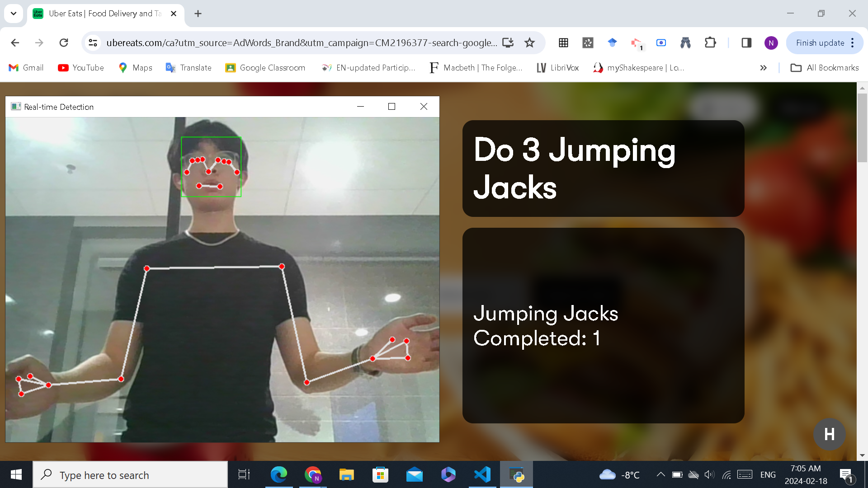
Task: Open the Google Classroom bookmark
Action: [265, 68]
